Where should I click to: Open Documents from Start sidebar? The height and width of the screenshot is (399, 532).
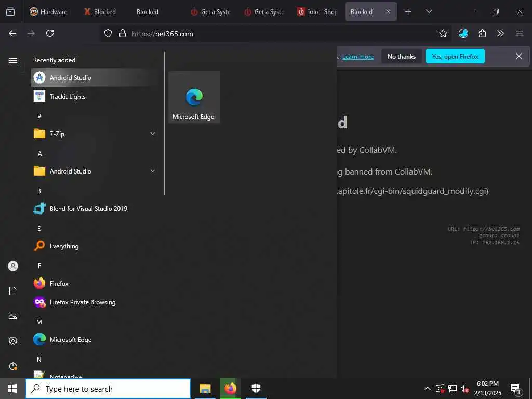(x=13, y=291)
